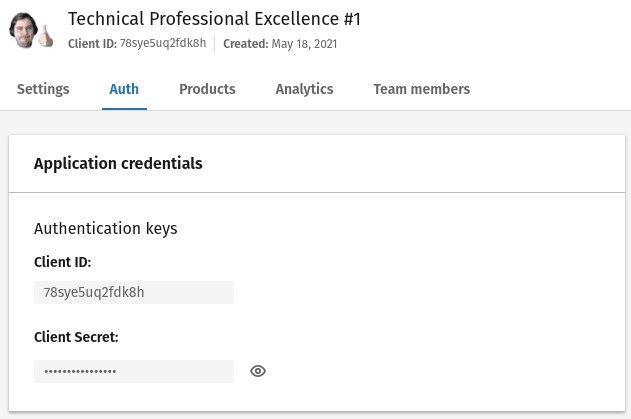Image resolution: width=631 pixels, height=419 pixels.
Task: Click the Created: label in the header
Action: pyautogui.click(x=245, y=44)
